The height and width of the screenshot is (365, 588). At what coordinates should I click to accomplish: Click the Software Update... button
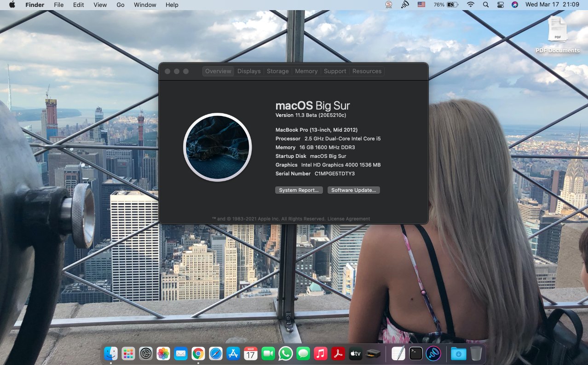point(354,190)
